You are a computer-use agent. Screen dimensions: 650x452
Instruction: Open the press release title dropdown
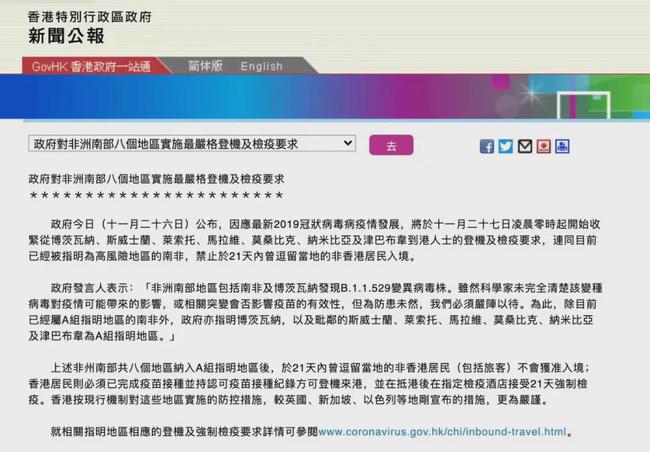[192, 143]
